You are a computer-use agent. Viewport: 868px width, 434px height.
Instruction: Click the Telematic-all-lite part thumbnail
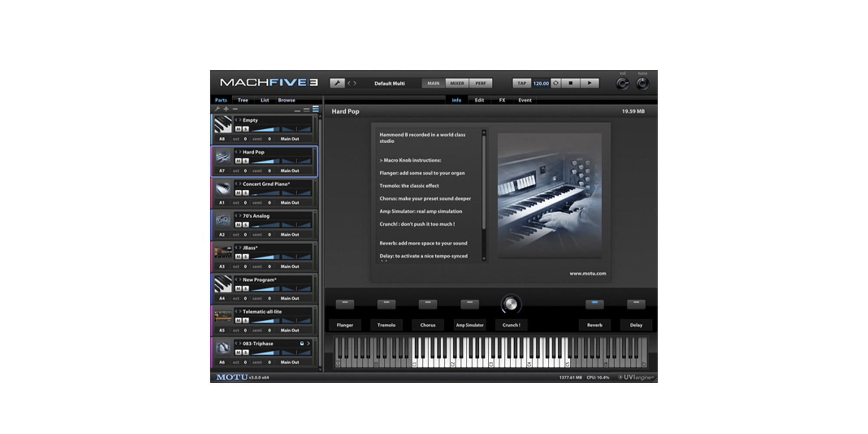point(223,316)
